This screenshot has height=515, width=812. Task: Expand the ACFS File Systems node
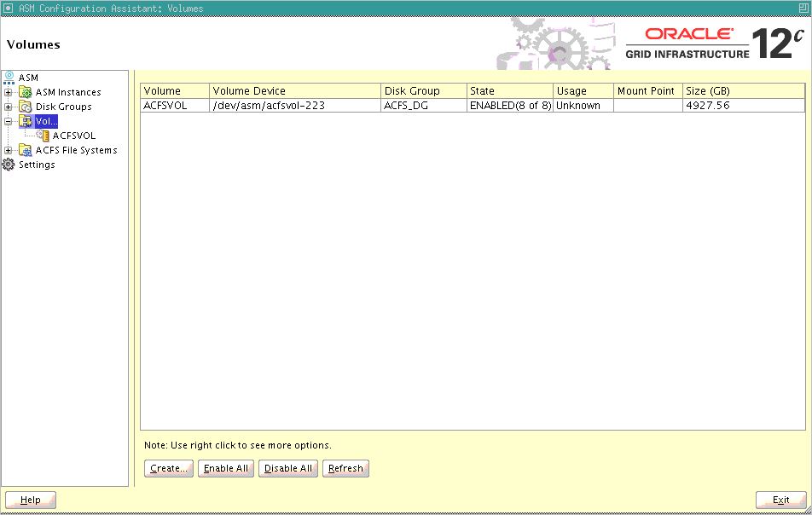coord(8,151)
